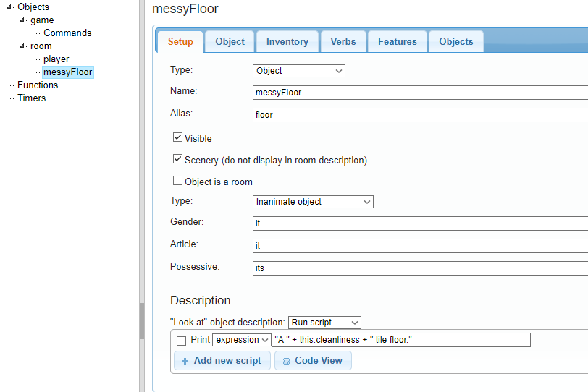Collapse the game tree node
Viewport: 588px width, 392px height.
click(22, 20)
